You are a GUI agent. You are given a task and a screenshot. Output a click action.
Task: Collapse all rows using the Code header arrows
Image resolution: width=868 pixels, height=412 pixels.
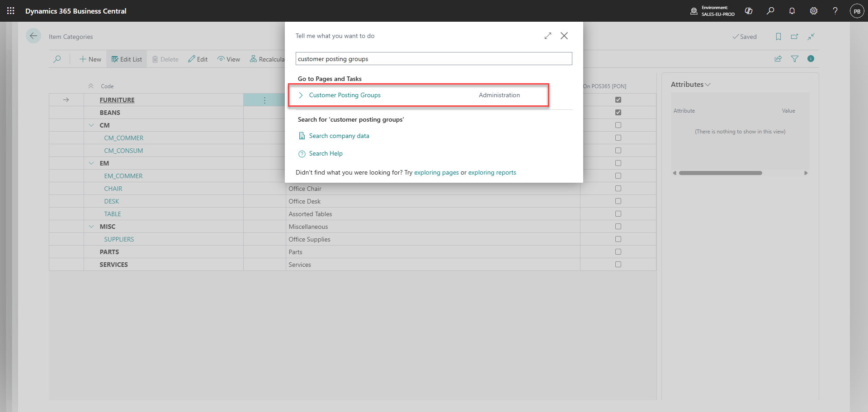click(91, 86)
